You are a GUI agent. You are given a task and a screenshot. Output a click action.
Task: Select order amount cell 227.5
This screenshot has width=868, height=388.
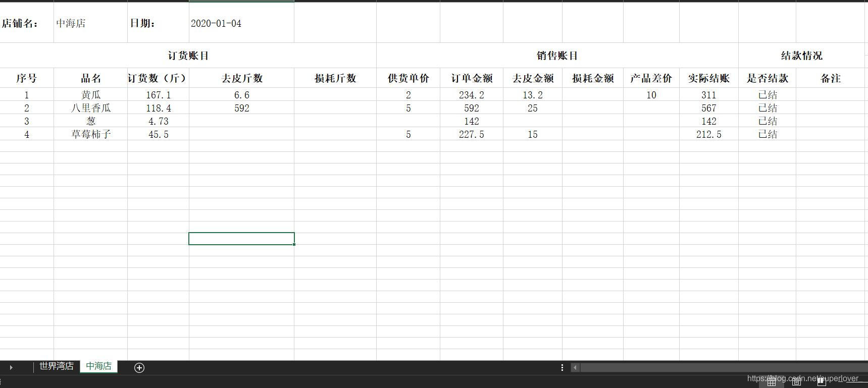472,134
